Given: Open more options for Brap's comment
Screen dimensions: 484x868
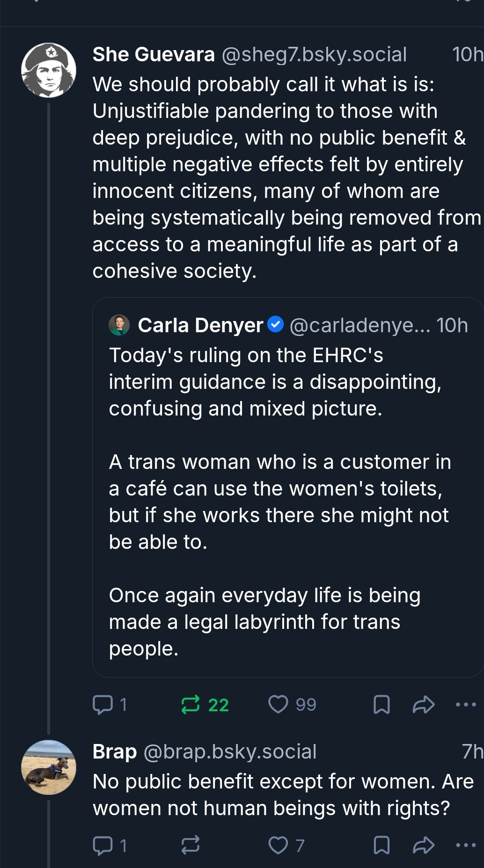Looking at the screenshot, I should click(x=466, y=845).
